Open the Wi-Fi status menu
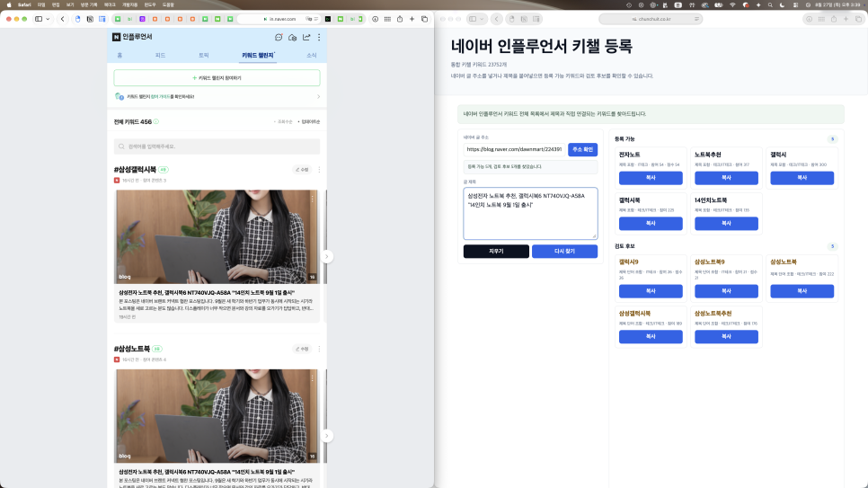Viewport: 868px width, 488px height. [x=732, y=4]
